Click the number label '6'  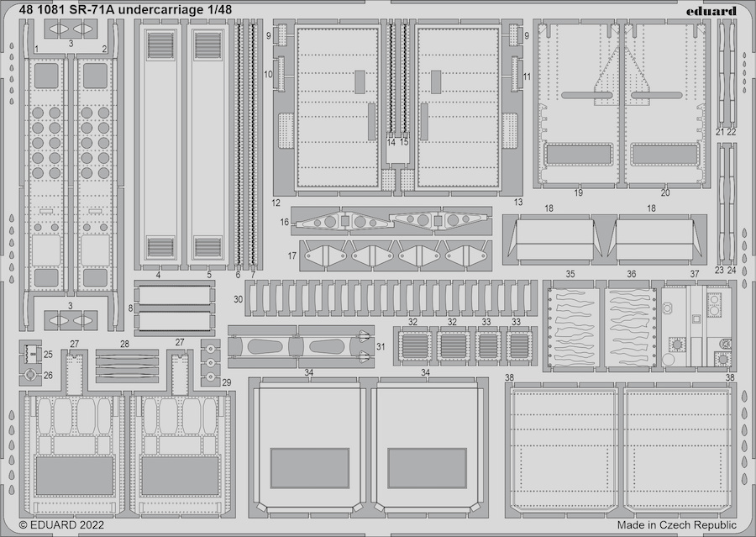[x=239, y=275]
